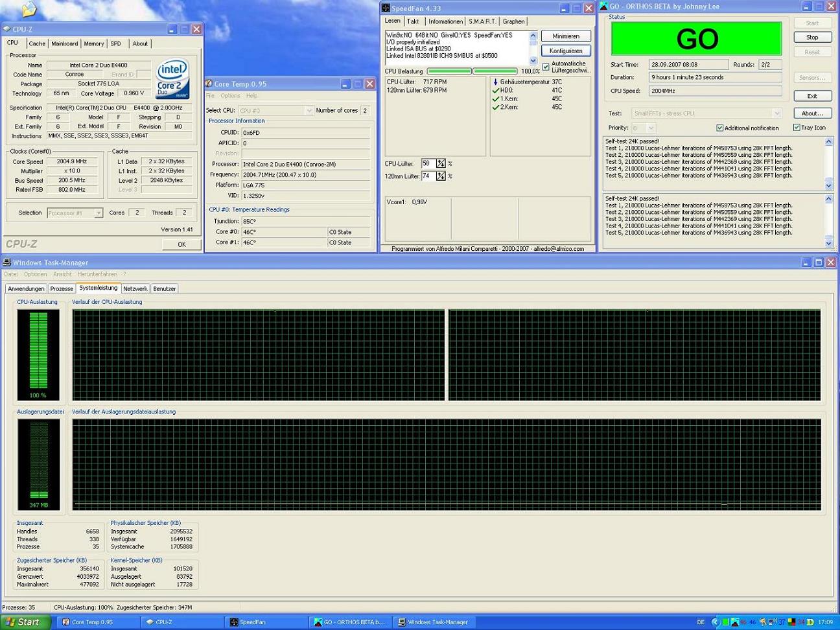Open the Selection Processor #1 dropdown in CPU-Z
Screen dimensions: 840x630
(x=98, y=213)
